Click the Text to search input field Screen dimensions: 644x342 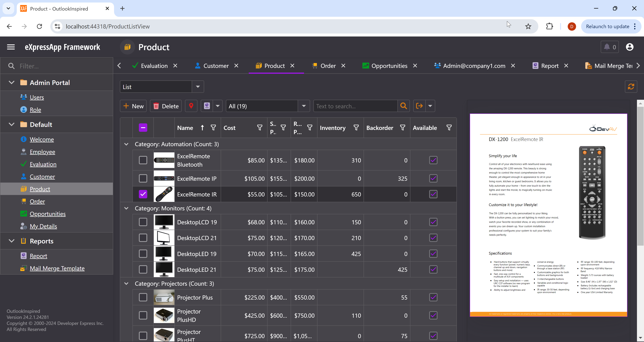click(x=356, y=106)
